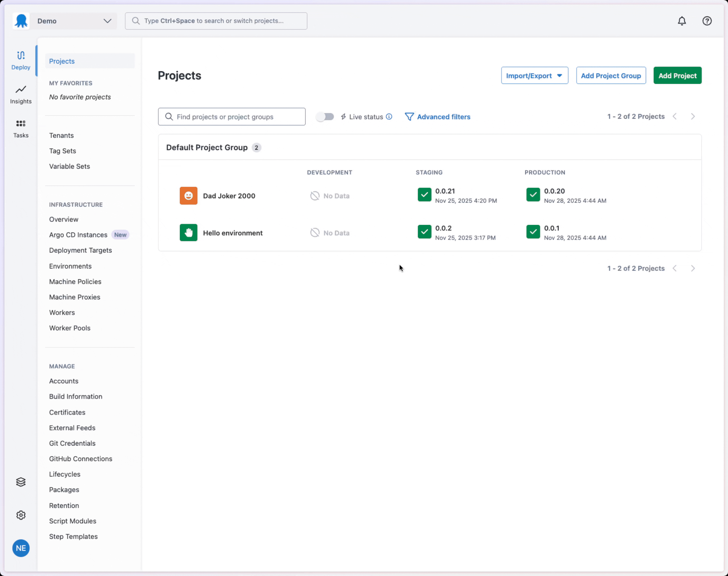Click the Live status info icon

tap(389, 117)
